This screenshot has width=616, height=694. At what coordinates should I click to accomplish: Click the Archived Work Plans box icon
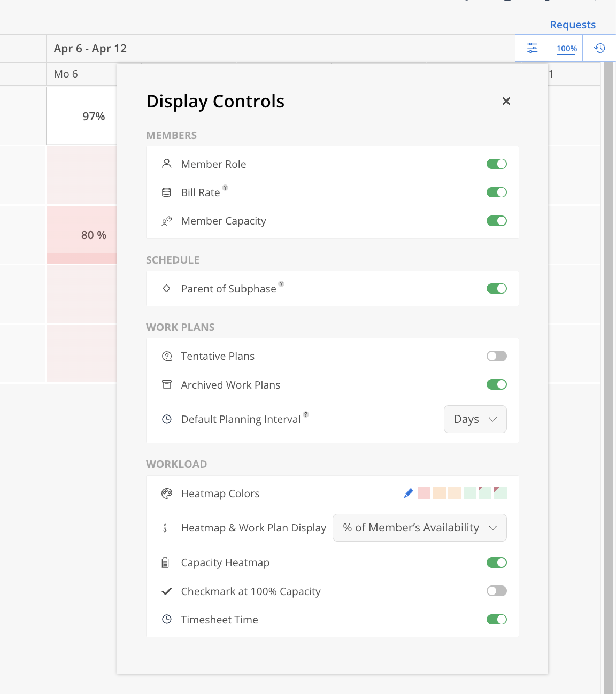pos(167,384)
